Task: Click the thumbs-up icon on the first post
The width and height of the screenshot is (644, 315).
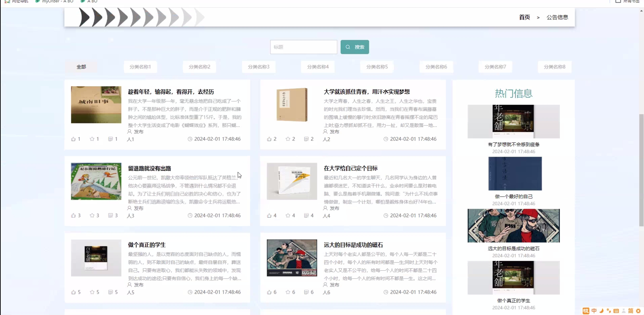Action: coord(73,139)
